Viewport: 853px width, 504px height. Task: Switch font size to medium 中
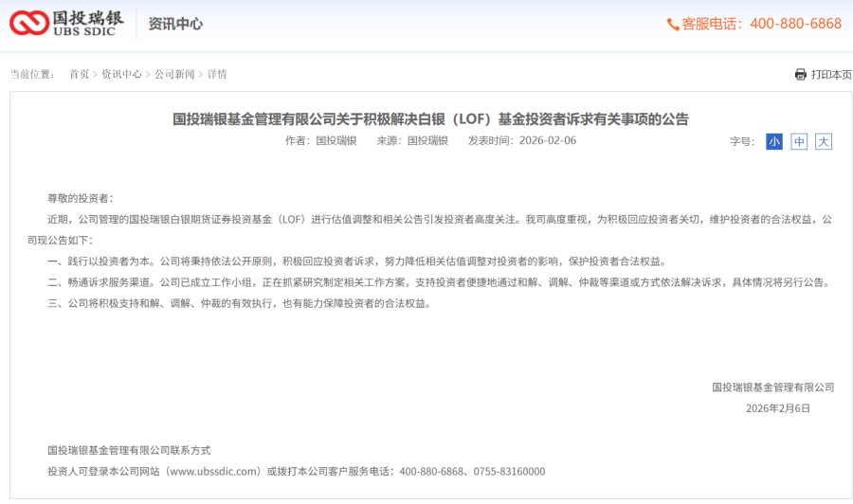click(799, 141)
